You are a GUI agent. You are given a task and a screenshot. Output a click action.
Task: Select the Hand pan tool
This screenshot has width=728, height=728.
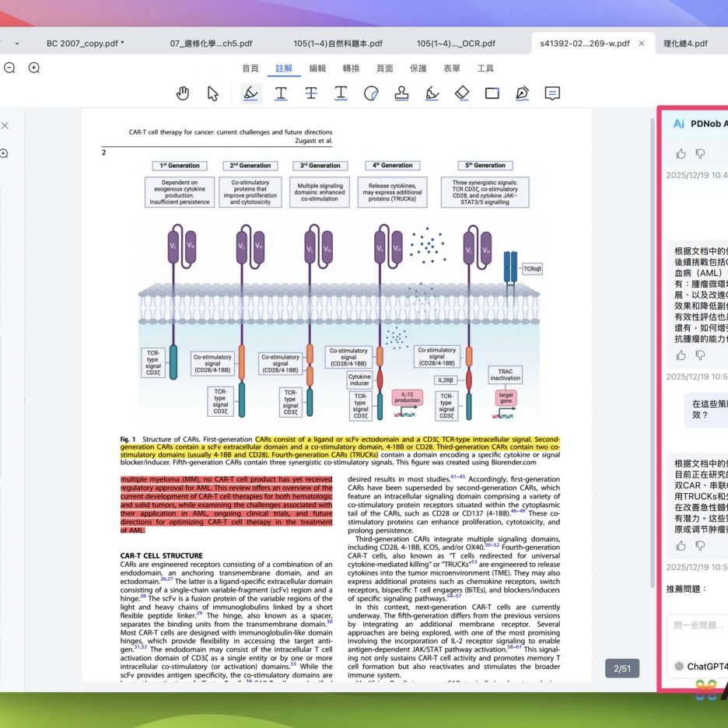point(183,93)
